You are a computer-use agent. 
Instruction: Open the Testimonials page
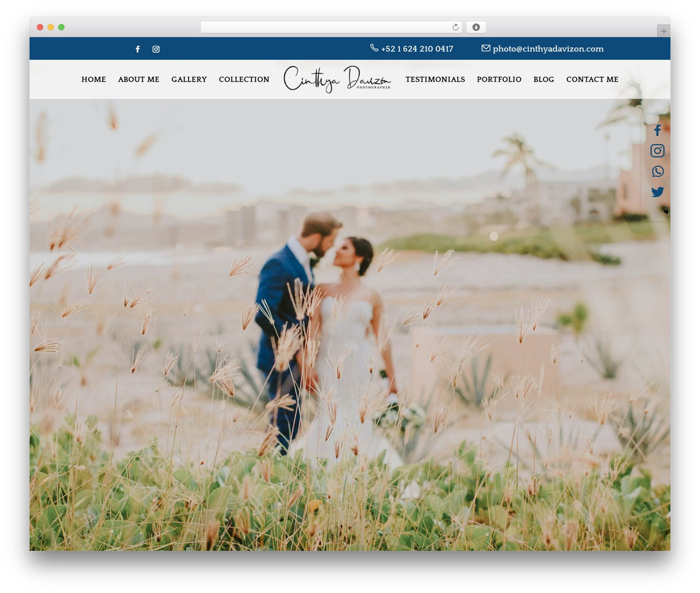click(x=435, y=79)
